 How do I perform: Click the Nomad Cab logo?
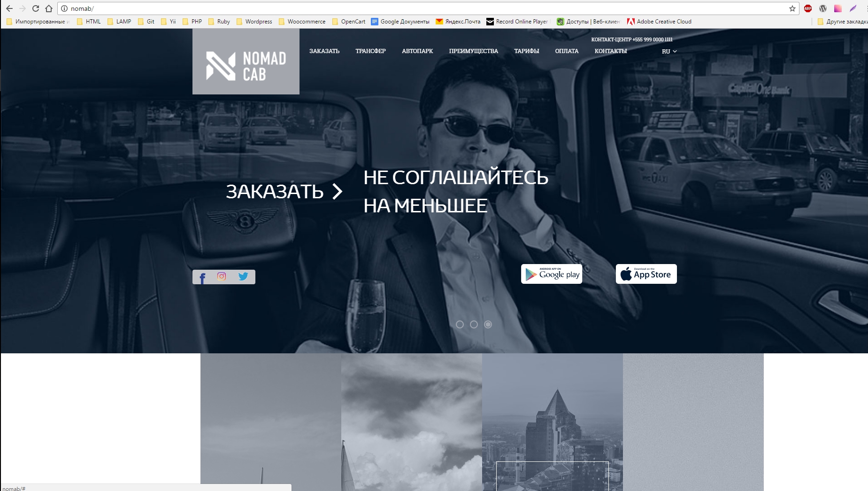pyautogui.click(x=246, y=62)
